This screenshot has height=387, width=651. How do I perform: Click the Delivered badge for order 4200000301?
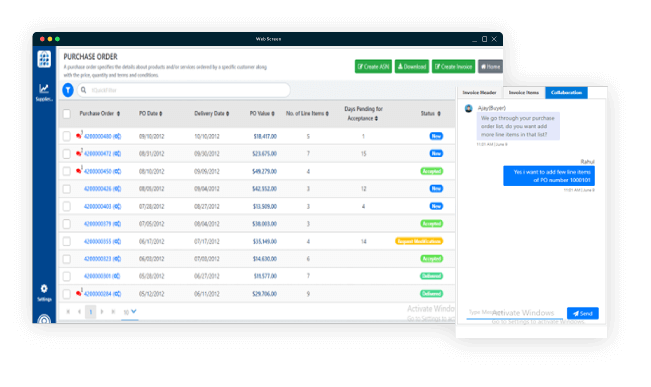[x=431, y=276]
